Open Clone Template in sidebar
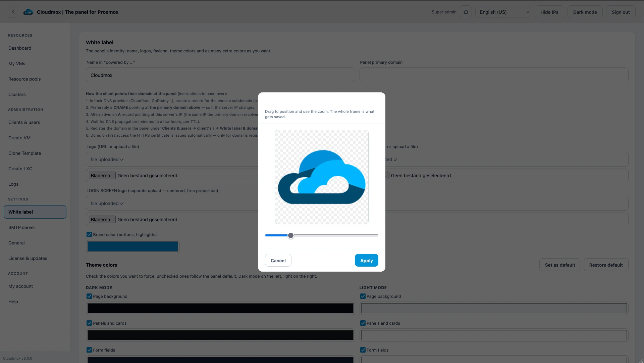Image resolution: width=644 pixels, height=363 pixels. [35, 153]
